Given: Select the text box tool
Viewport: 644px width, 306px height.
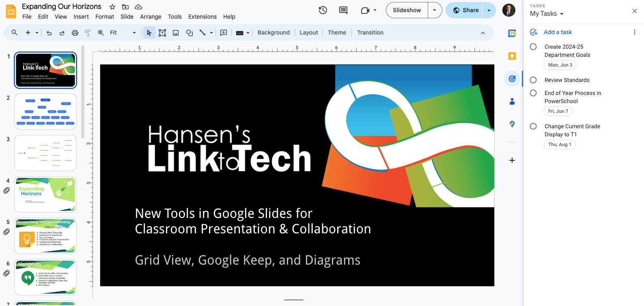Looking at the screenshot, I should tap(162, 33).
